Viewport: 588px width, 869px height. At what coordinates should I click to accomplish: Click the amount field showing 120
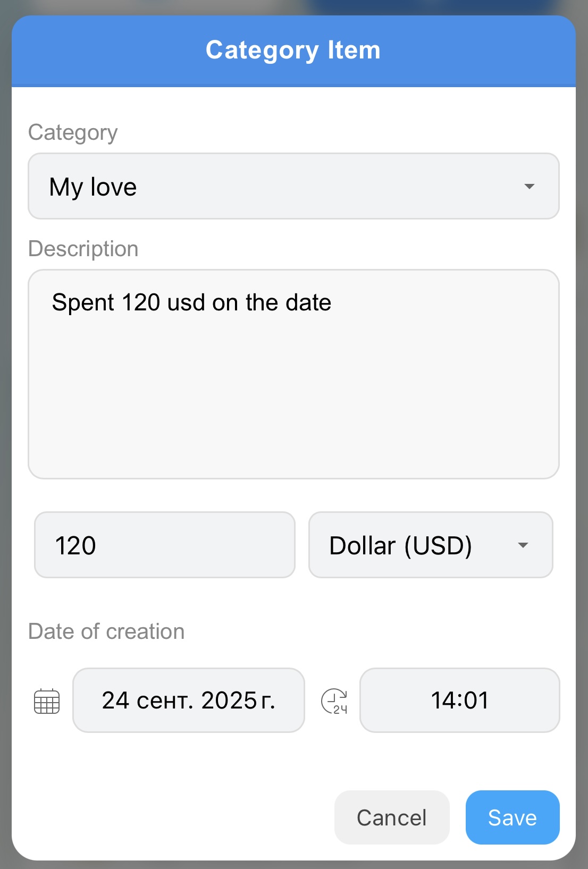point(165,545)
